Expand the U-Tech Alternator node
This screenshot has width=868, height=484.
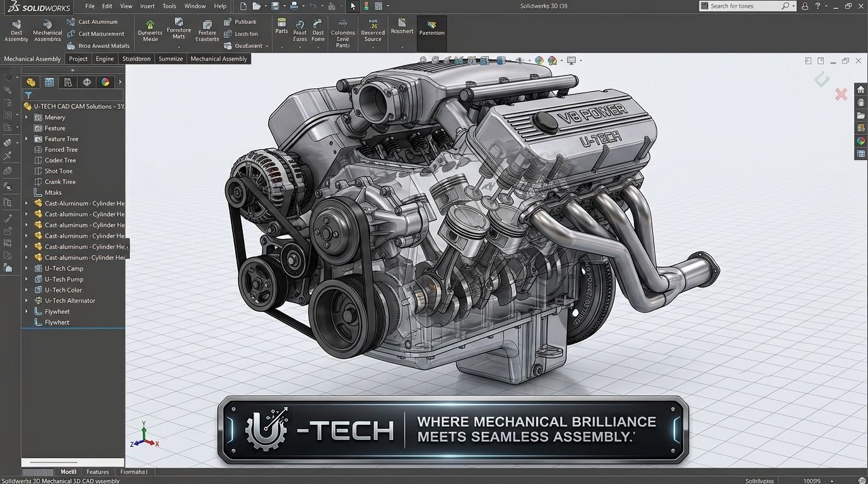pyautogui.click(x=26, y=301)
